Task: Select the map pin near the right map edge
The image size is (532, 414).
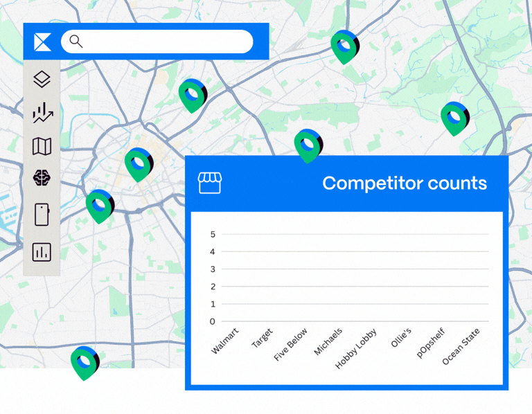Action: coord(455,118)
